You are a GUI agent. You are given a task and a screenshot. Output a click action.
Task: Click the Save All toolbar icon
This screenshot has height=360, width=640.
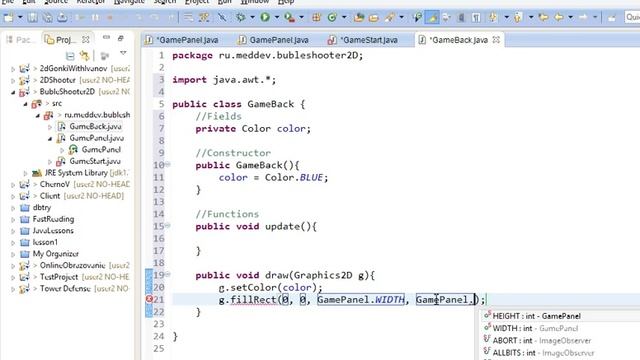[47, 18]
